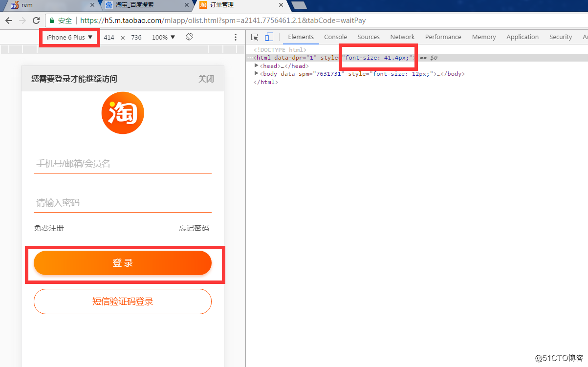Open the Network tab

click(x=402, y=37)
